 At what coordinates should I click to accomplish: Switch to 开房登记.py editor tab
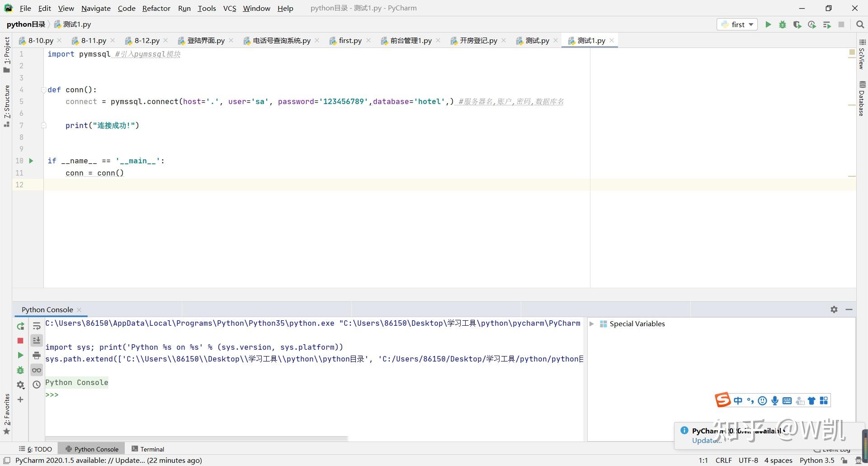click(x=478, y=41)
